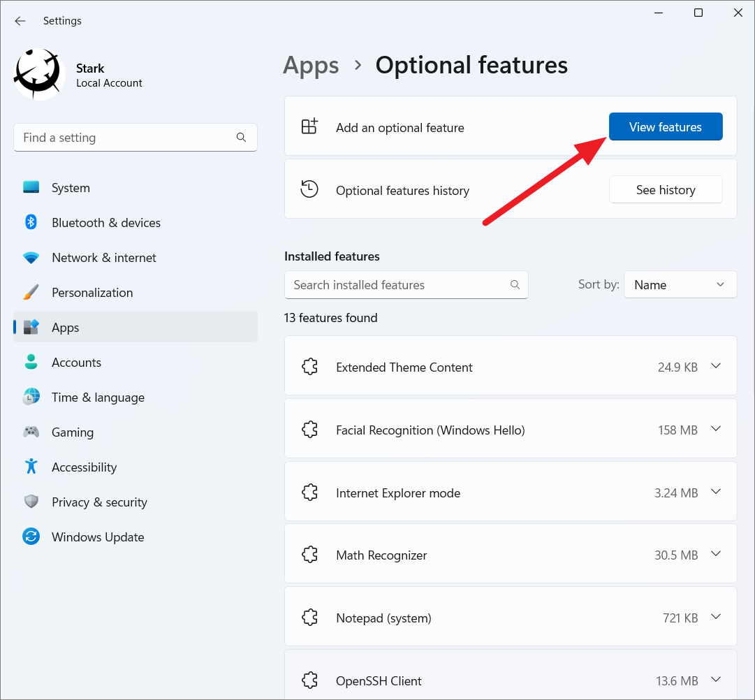Expand the Extended Theme Content entry
Screen dimensions: 755x700
pos(715,365)
